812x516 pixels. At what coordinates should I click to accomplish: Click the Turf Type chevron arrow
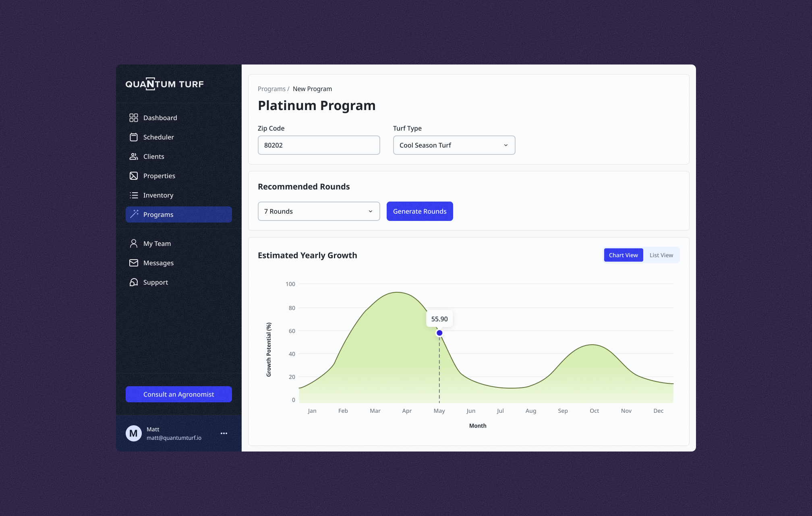(506, 145)
